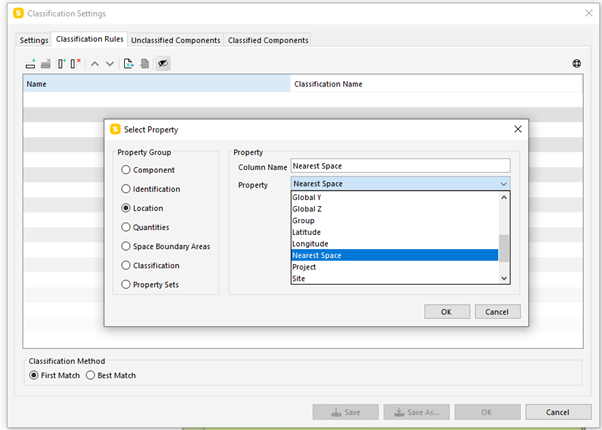Open the Classified Components tab
This screenshot has height=430, width=602.
[268, 40]
